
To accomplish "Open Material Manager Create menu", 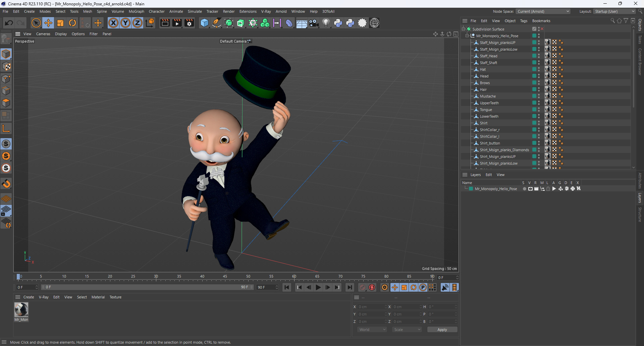I will (x=29, y=297).
